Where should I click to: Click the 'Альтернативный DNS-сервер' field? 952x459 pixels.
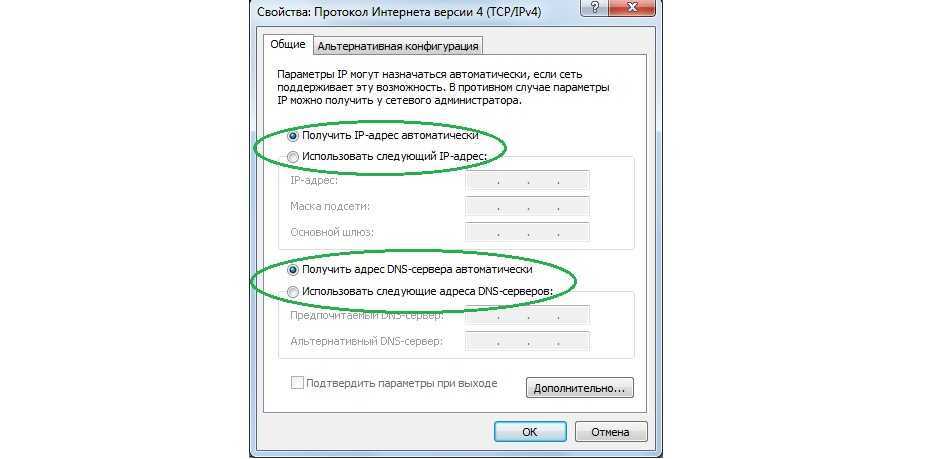click(x=527, y=341)
